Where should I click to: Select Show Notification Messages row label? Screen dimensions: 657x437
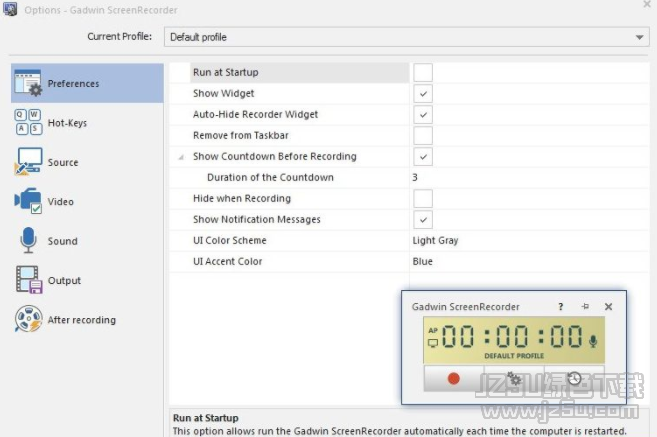pyautogui.click(x=256, y=219)
